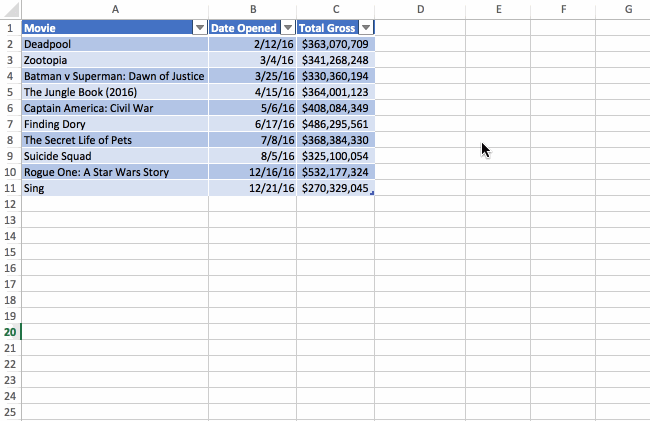This screenshot has width=650, height=421.
Task: Select the $364,001,123 gross cell
Action: tap(336, 92)
